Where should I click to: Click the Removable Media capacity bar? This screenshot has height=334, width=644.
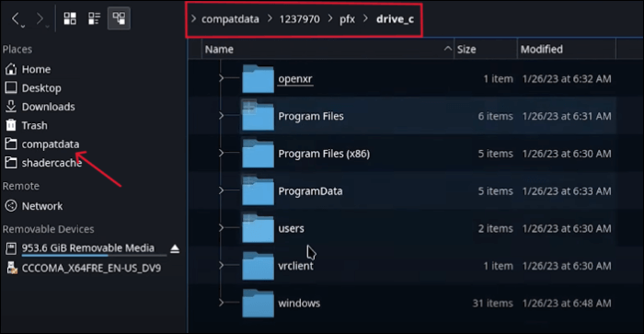[x=94, y=256]
